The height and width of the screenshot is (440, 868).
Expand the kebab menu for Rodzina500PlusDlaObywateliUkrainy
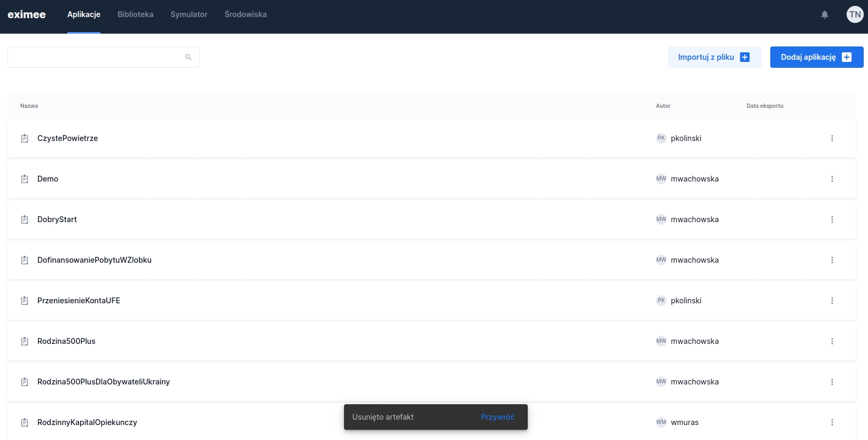(x=832, y=382)
